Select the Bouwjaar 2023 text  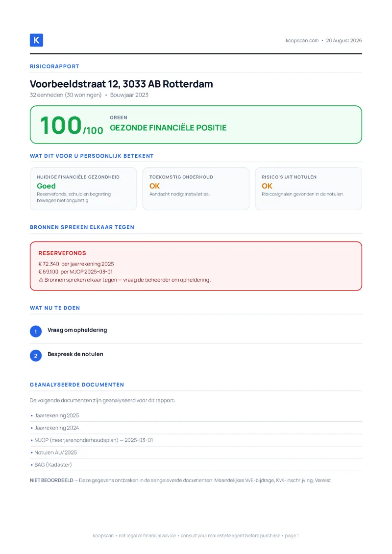pos(129,95)
